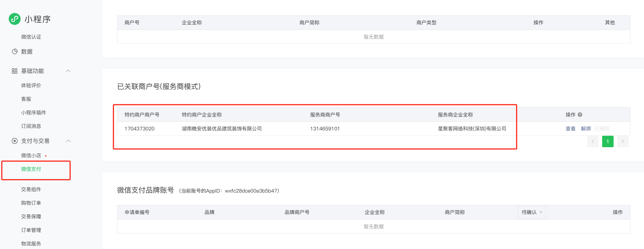Image resolution: width=644 pixels, height=249 pixels.
Task: Click the 微信支付品牌账号 heading
Action: [146, 190]
